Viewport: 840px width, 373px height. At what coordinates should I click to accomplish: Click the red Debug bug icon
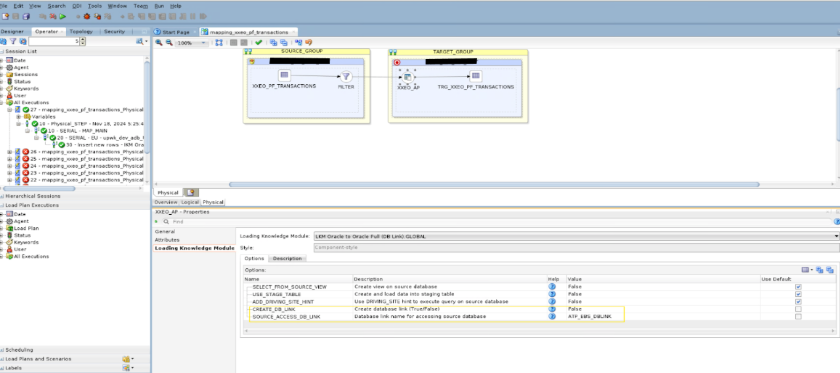87,17
